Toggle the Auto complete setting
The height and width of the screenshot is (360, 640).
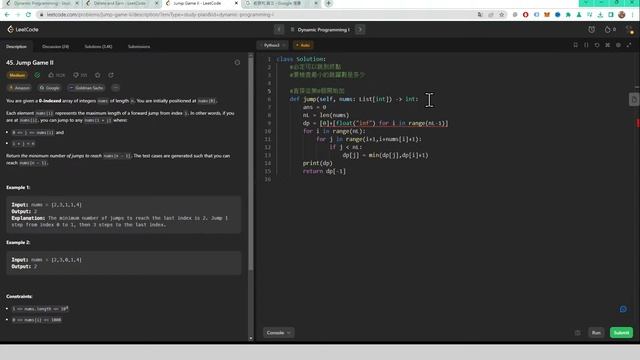(303, 45)
